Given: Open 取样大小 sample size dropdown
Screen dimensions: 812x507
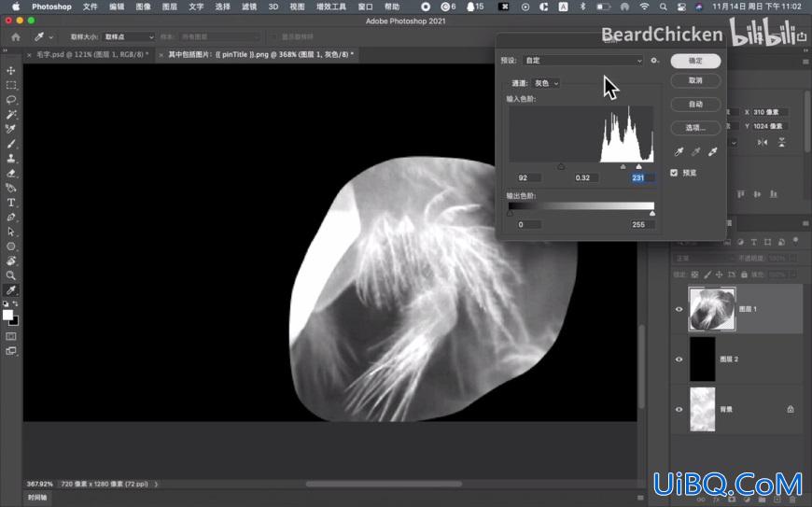Looking at the screenshot, I should point(129,36).
